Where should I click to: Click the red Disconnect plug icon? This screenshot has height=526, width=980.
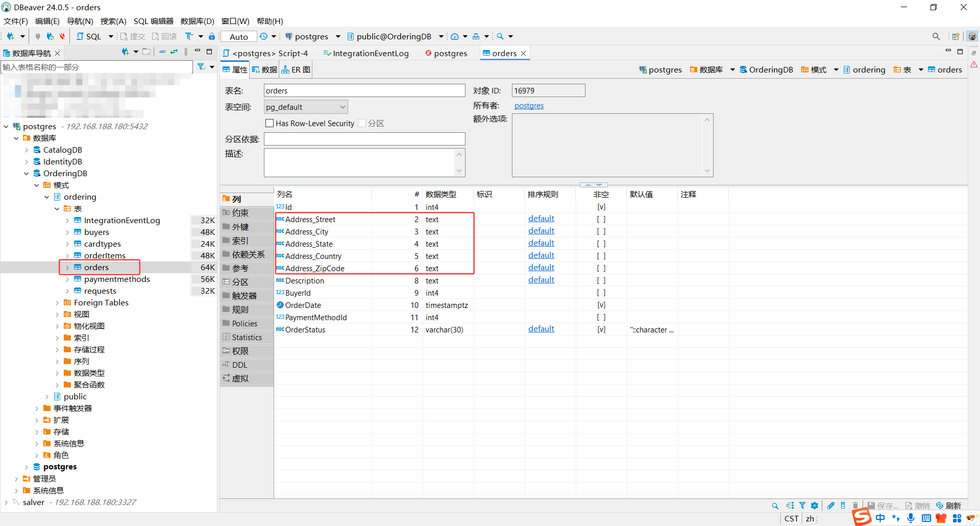click(62, 36)
